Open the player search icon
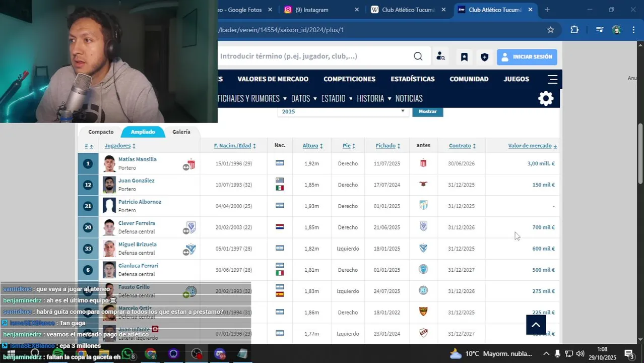The image size is (644, 363). pyautogui.click(x=440, y=56)
